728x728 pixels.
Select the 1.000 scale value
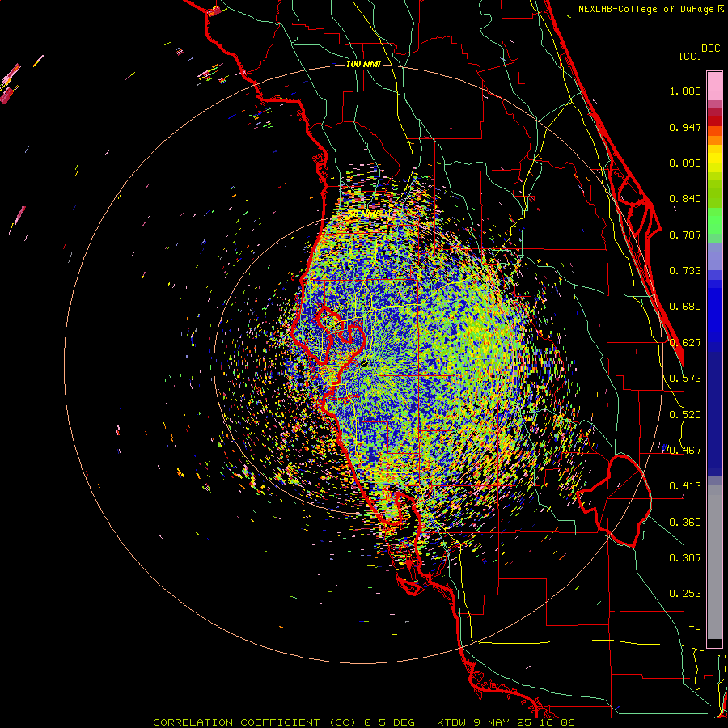pos(685,91)
